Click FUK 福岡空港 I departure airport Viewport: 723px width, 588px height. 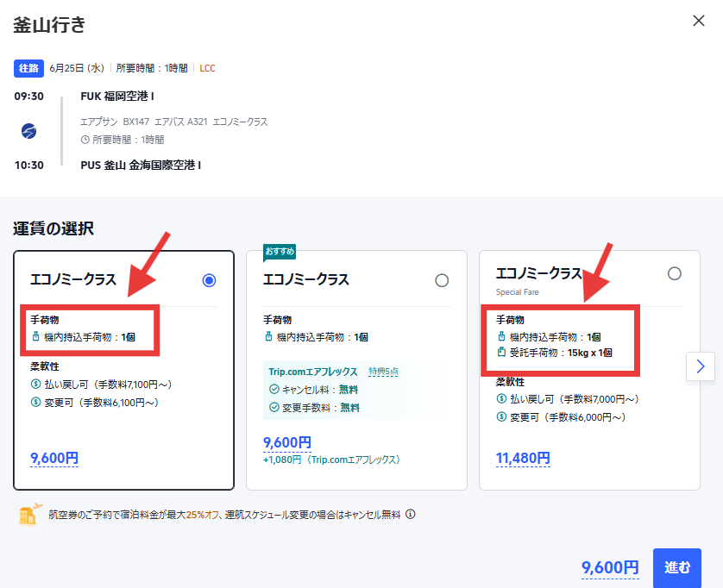point(117,97)
